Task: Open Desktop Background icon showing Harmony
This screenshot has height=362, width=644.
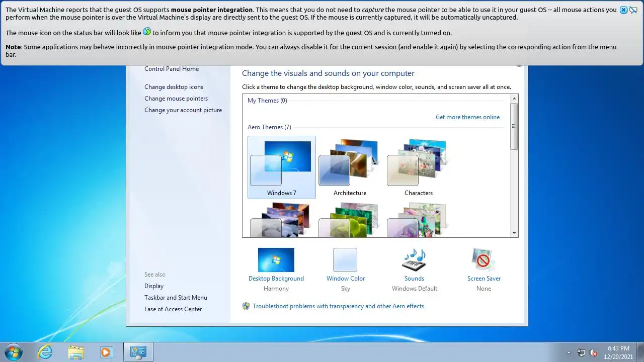Action: [x=276, y=260]
